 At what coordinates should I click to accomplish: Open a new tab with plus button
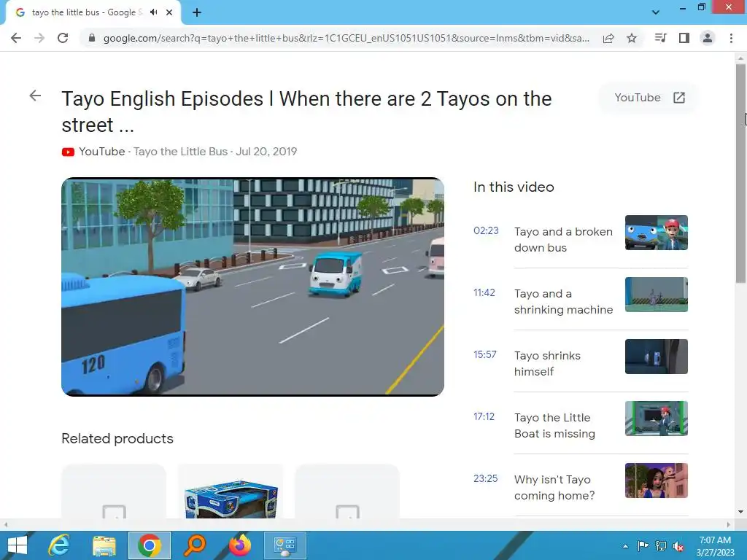pos(197,12)
